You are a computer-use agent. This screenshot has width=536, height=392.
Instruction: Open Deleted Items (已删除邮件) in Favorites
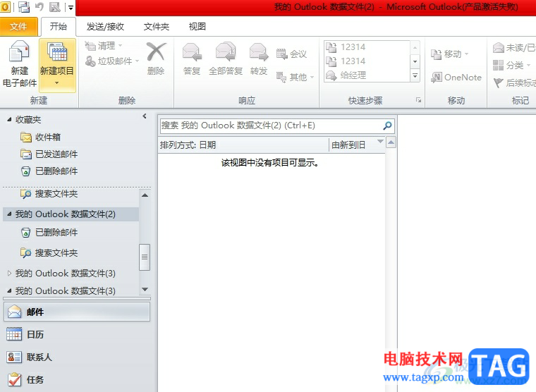point(49,171)
